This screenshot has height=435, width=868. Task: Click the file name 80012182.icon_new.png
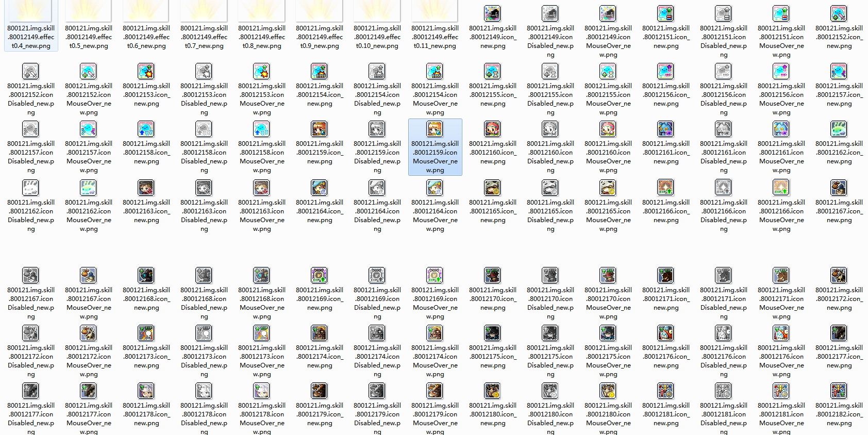(x=839, y=414)
